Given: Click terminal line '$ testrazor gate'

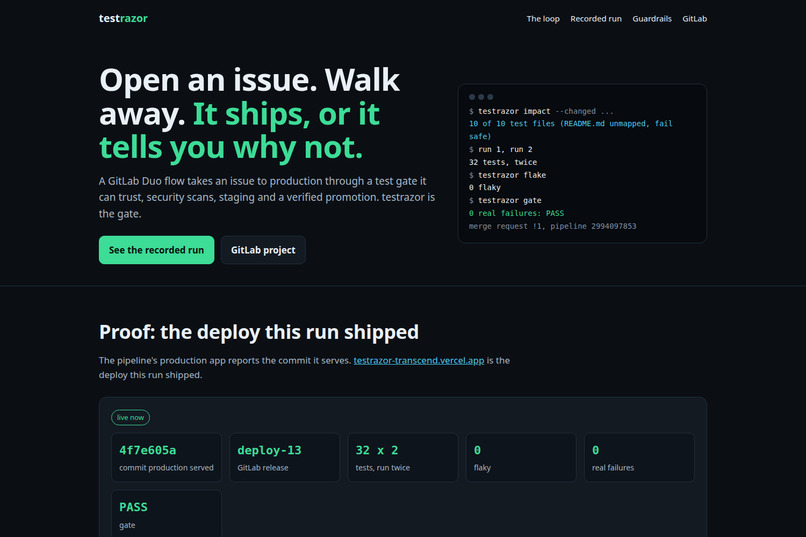Looking at the screenshot, I should [505, 200].
